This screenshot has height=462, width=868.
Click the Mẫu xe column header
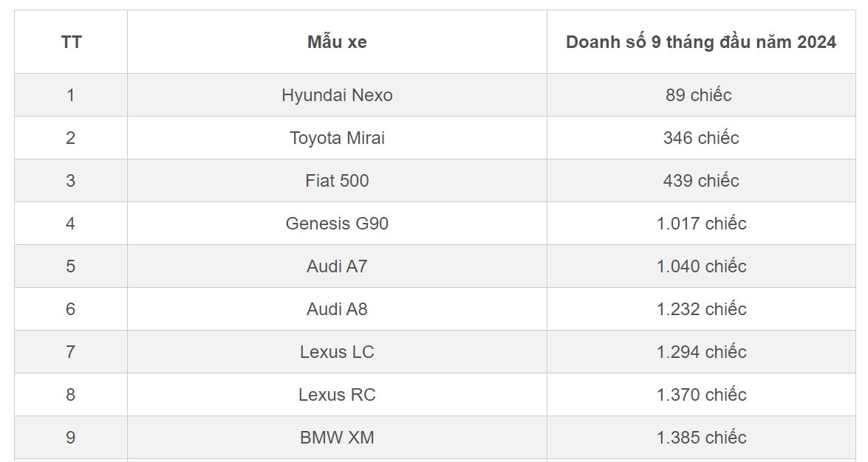point(337,42)
